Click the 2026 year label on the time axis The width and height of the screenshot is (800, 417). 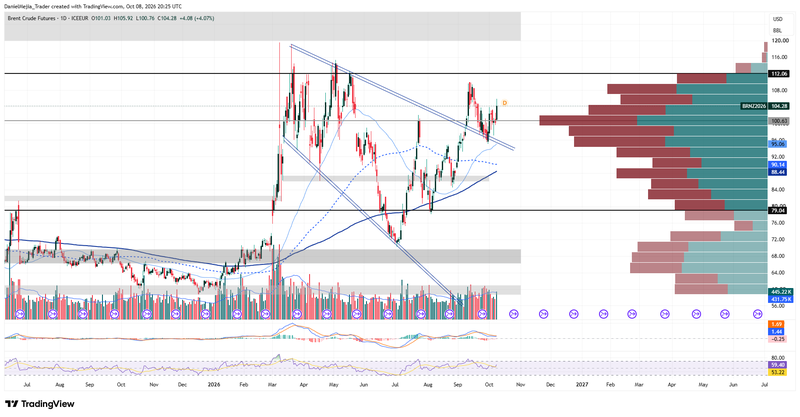[214, 384]
